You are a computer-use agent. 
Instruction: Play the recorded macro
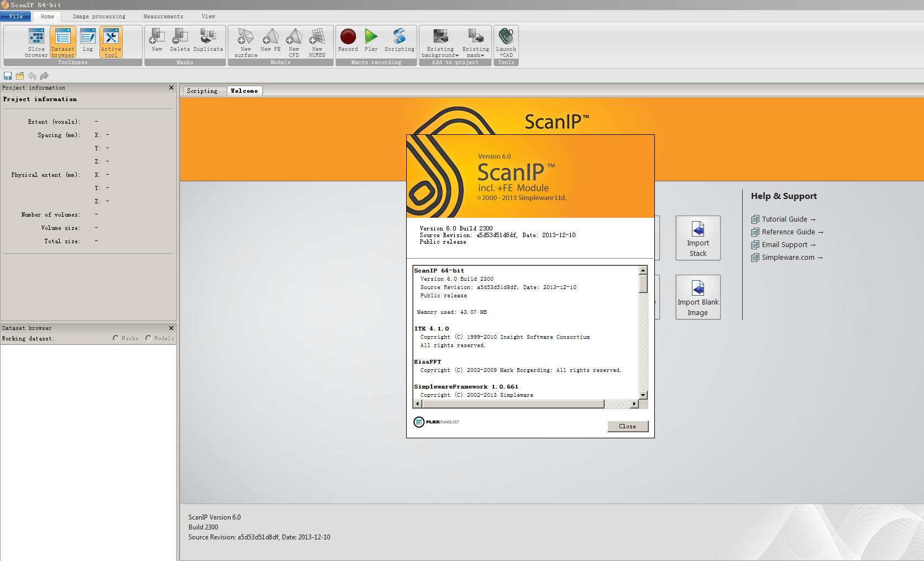point(371,40)
